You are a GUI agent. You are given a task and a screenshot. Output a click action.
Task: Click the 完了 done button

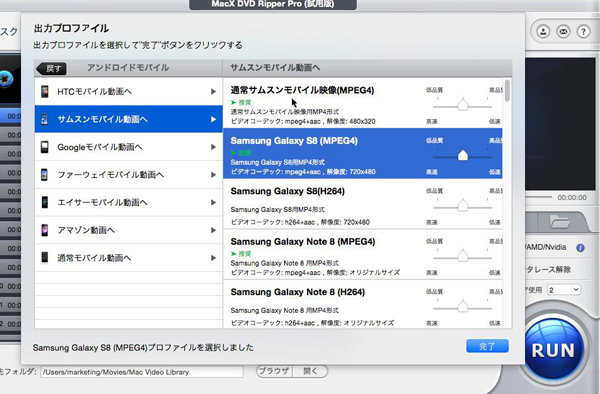[487, 346]
